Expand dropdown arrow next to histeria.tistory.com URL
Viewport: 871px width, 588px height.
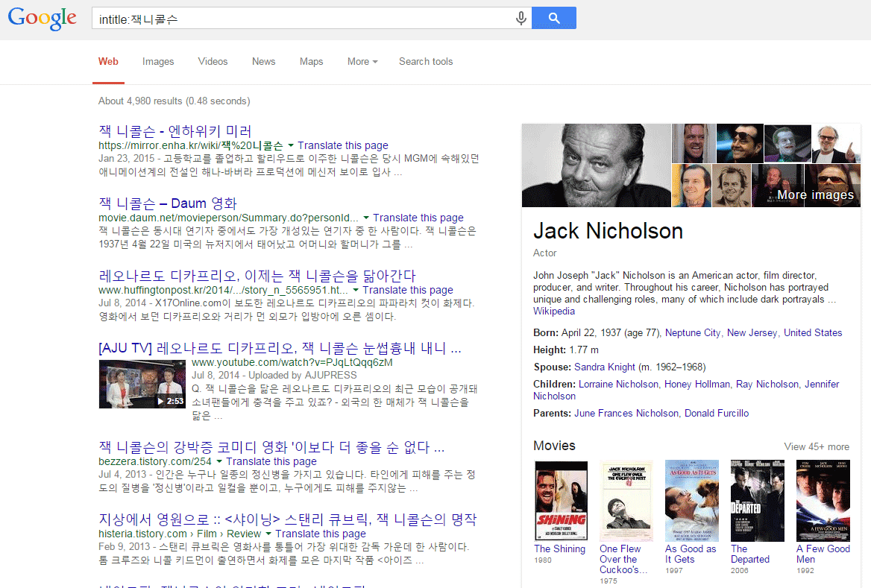[268, 534]
